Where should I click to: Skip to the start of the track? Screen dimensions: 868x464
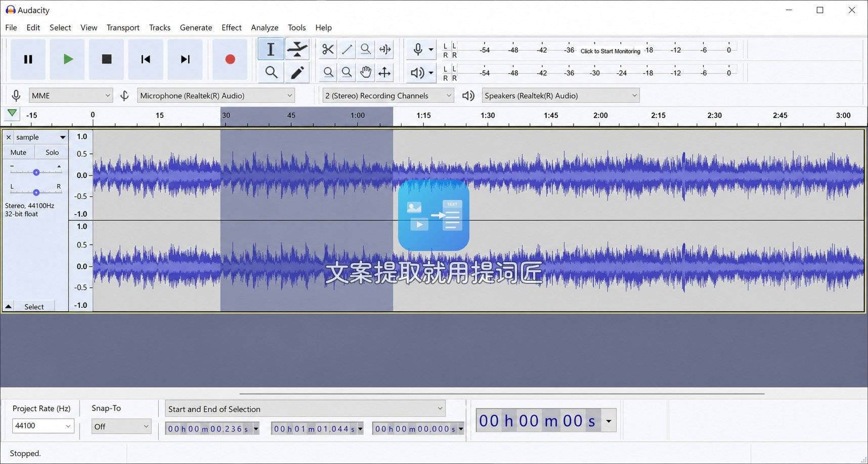point(146,59)
